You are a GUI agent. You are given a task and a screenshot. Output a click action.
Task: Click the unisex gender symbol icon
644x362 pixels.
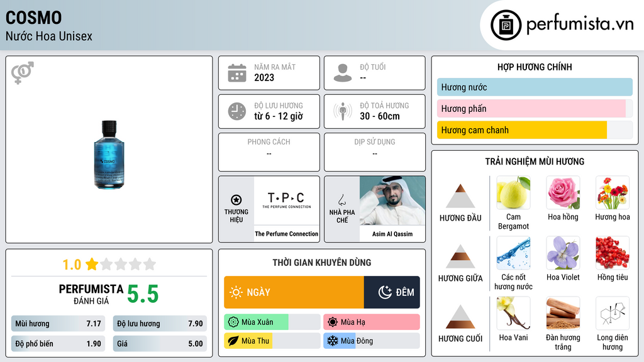(x=23, y=73)
